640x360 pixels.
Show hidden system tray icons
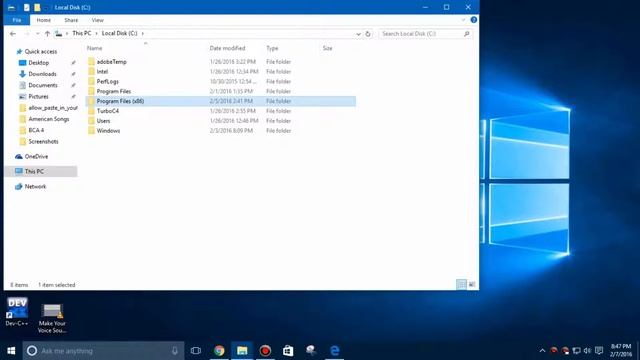pos(542,351)
